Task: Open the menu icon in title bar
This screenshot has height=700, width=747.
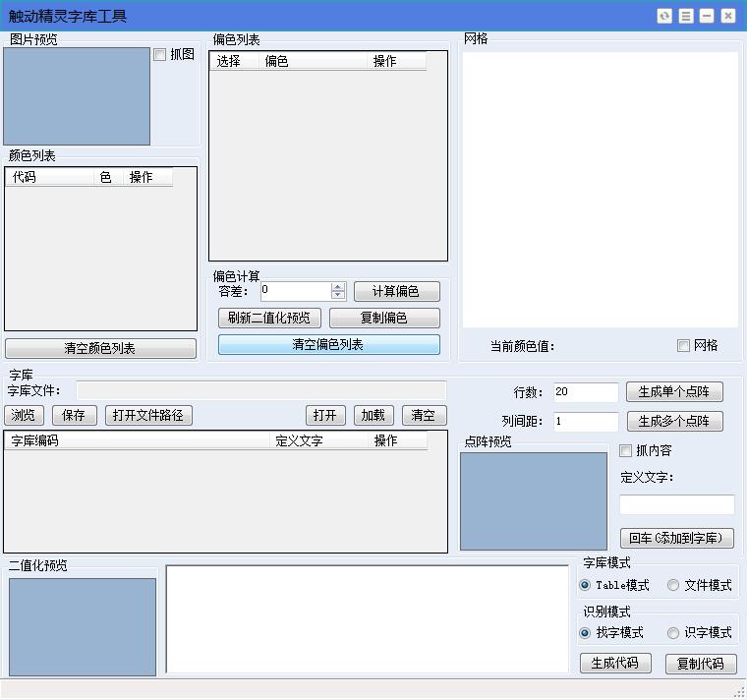Action: click(686, 16)
